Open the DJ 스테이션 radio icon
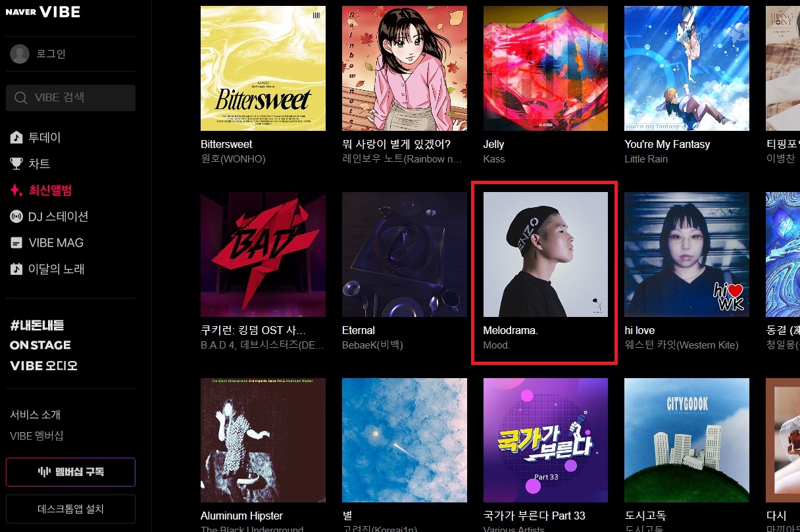This screenshot has width=800, height=532. pyautogui.click(x=16, y=216)
